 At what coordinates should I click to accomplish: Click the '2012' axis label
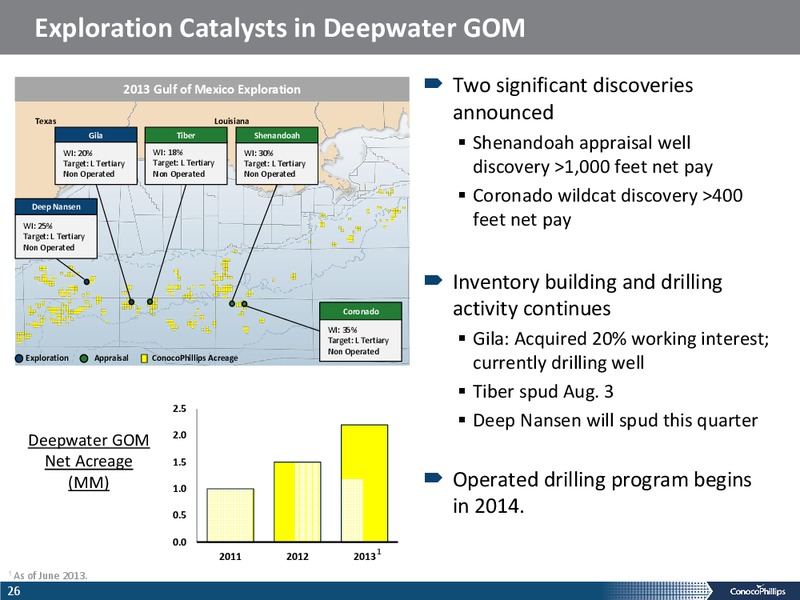click(297, 556)
